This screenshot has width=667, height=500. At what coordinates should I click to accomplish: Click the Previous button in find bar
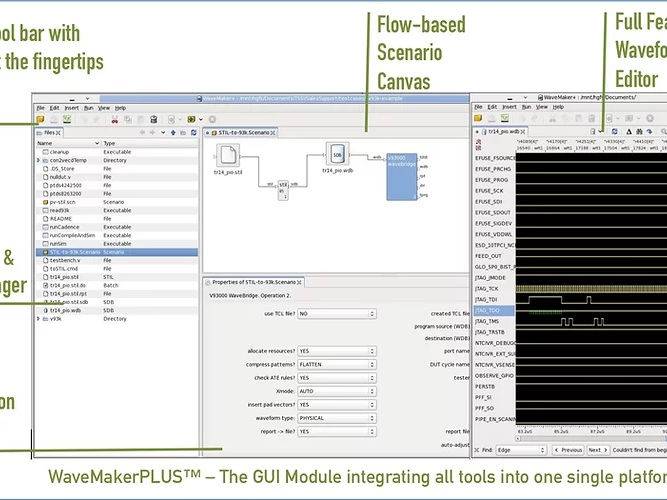(568, 450)
